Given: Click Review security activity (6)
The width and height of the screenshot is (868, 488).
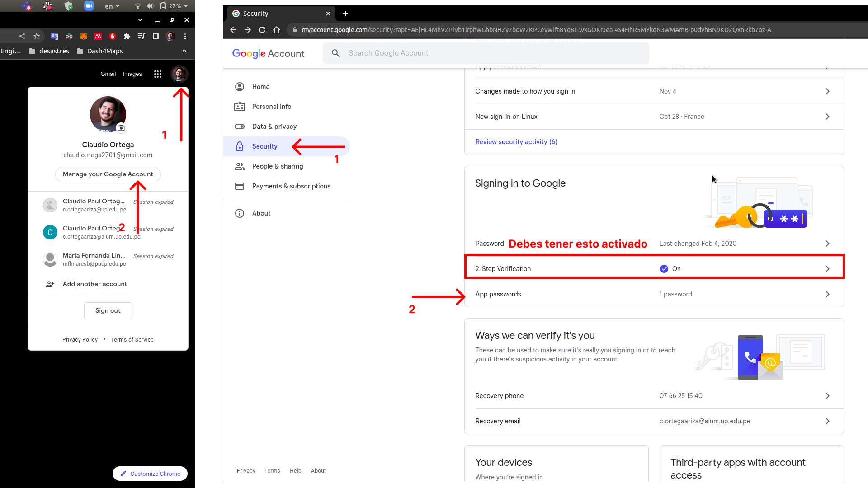Looking at the screenshot, I should [x=516, y=141].
